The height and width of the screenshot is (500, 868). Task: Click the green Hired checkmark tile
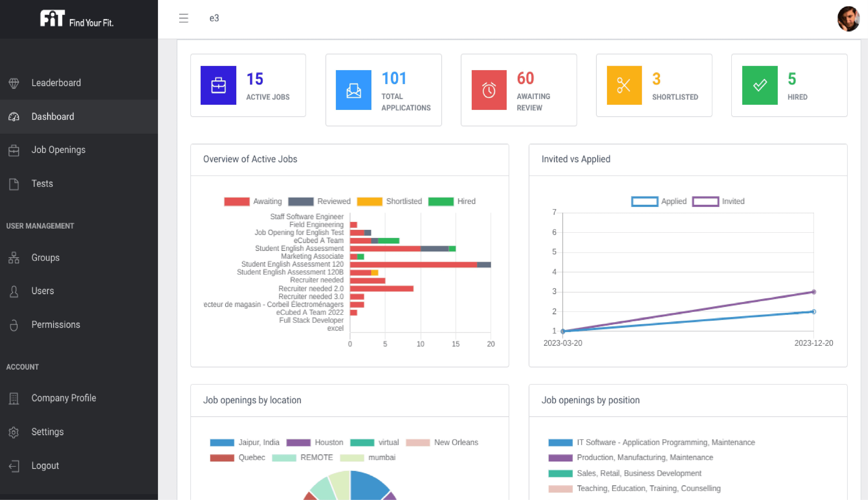(760, 85)
